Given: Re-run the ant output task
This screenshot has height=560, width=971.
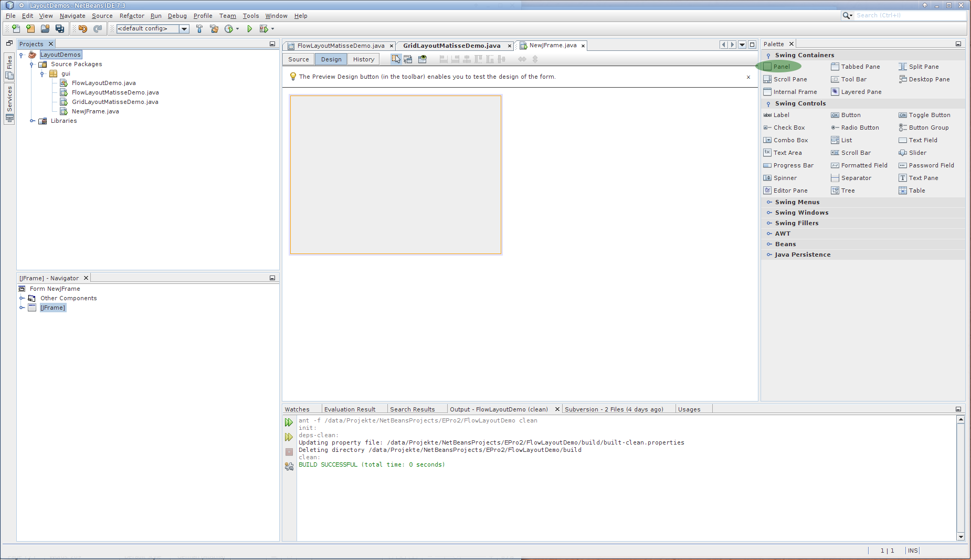Looking at the screenshot, I should (x=289, y=422).
